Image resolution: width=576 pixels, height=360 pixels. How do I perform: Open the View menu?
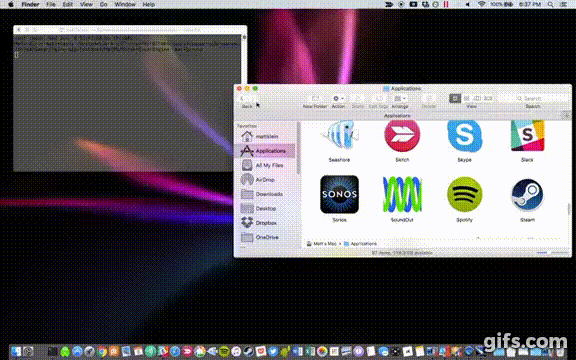pyautogui.click(x=86, y=4)
